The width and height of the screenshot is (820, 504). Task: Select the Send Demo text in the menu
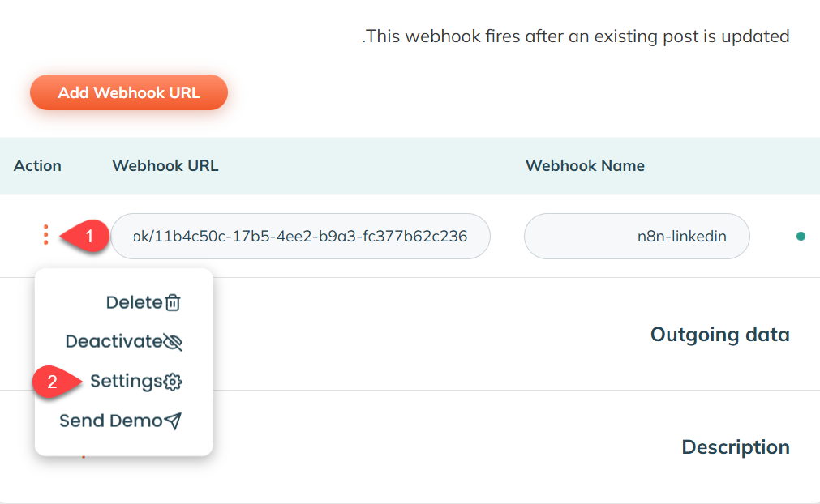coord(110,421)
